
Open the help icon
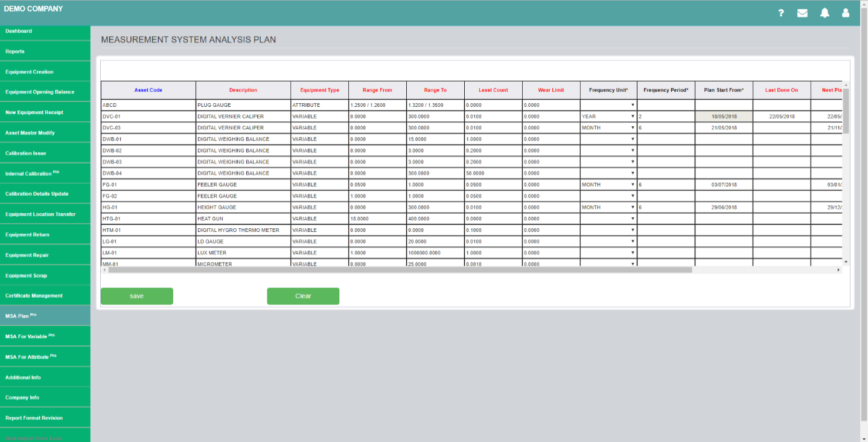click(x=780, y=13)
